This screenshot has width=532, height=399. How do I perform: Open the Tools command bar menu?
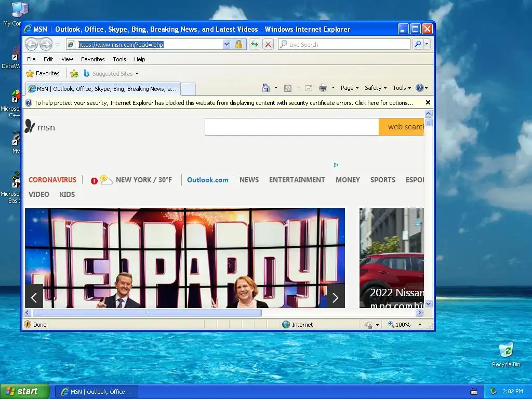[x=402, y=88]
